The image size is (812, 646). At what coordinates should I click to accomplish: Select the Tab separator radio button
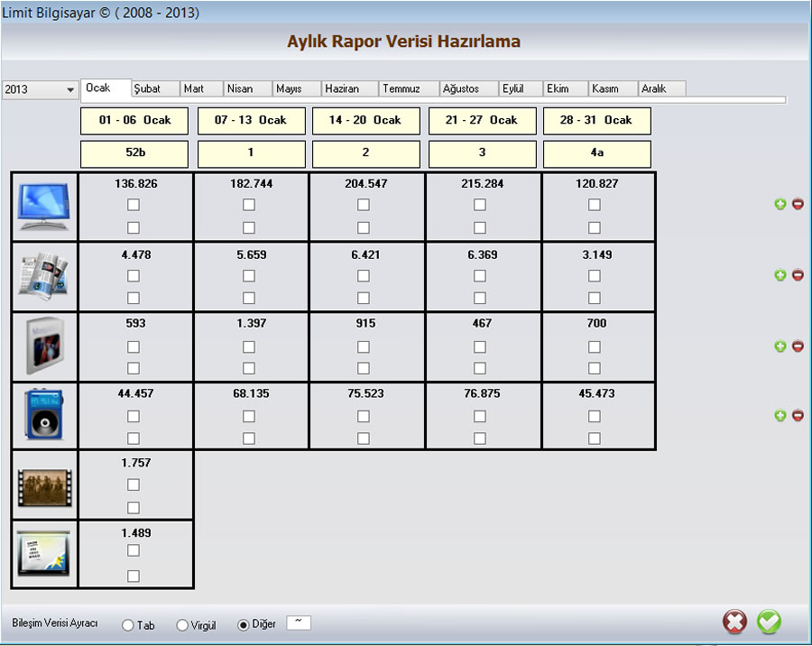click(127, 625)
